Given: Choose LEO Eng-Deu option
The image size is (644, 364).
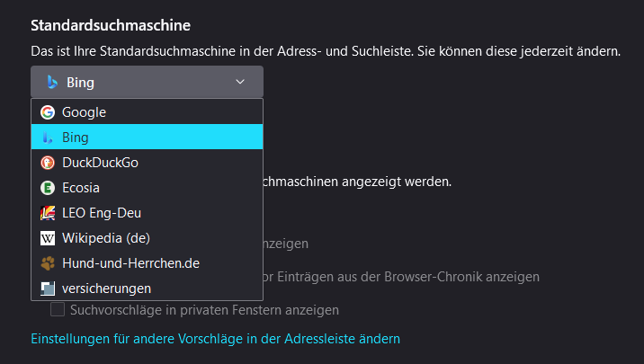Looking at the screenshot, I should pos(102,213).
